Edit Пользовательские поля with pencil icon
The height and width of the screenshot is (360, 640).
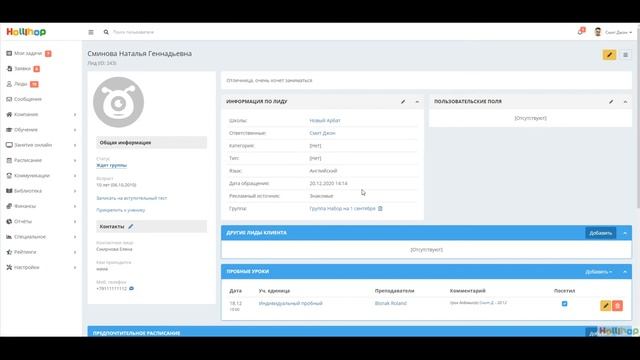click(x=611, y=102)
